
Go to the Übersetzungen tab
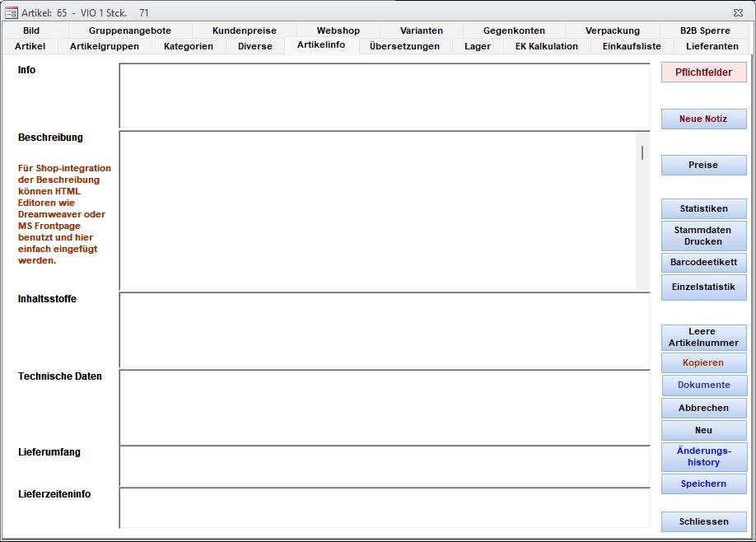[x=404, y=46]
